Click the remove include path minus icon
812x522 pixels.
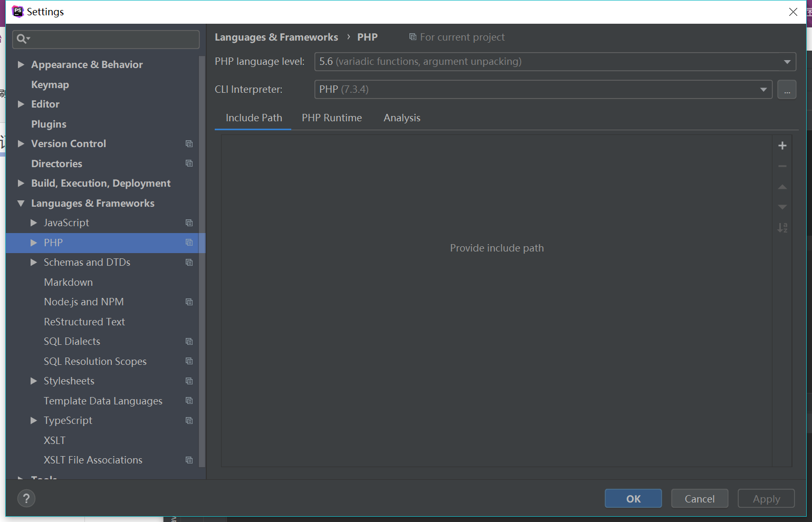(x=782, y=166)
